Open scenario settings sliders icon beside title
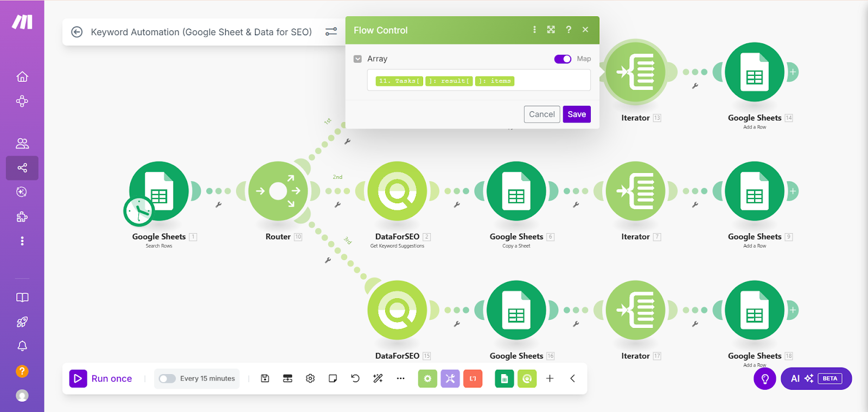 pos(331,32)
